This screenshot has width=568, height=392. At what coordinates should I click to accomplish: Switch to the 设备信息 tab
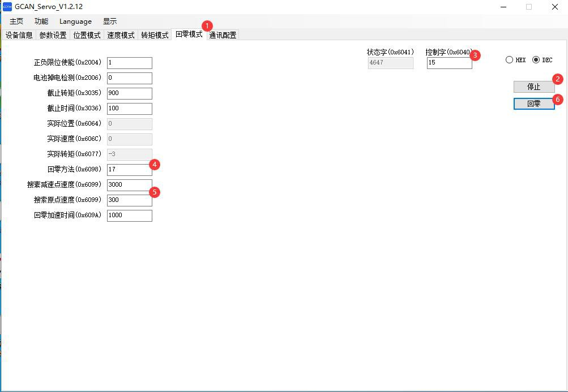(19, 35)
